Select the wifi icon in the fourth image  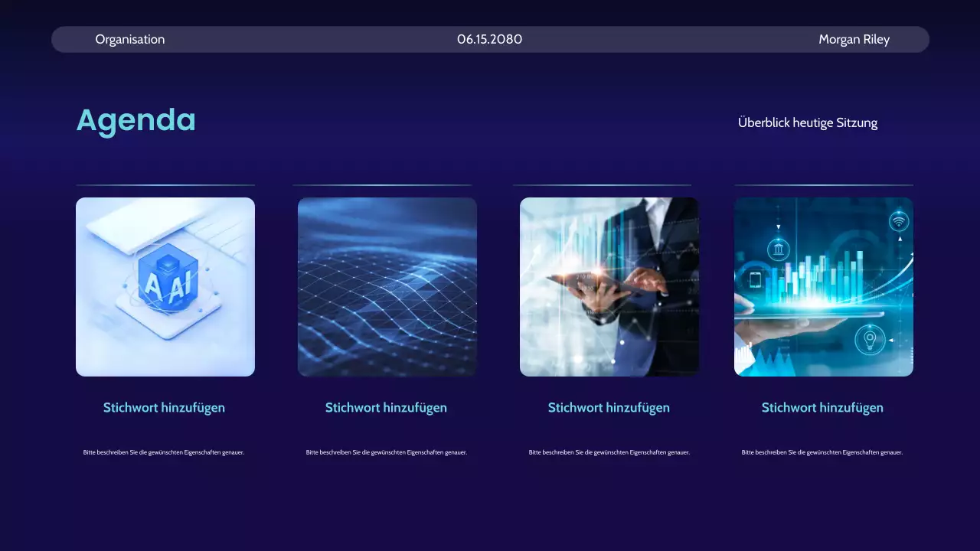click(x=898, y=222)
